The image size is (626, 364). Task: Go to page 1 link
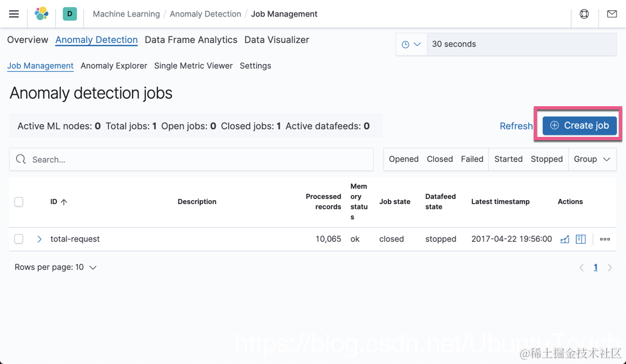coord(595,267)
